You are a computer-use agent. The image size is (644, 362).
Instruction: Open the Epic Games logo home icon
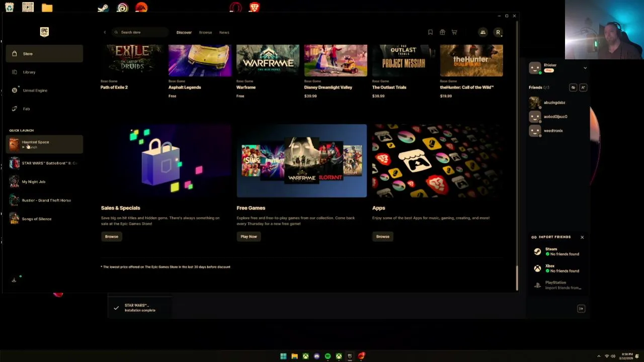point(44,32)
